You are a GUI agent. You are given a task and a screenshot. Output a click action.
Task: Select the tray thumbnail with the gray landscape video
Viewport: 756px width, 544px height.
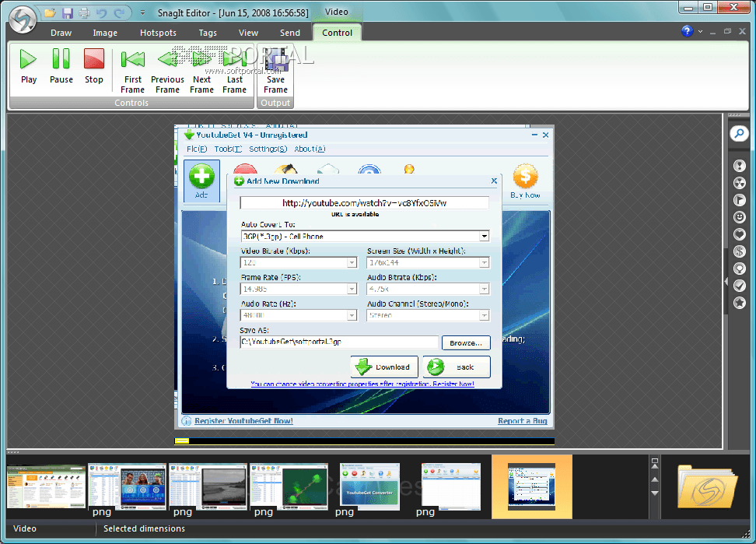point(208,486)
